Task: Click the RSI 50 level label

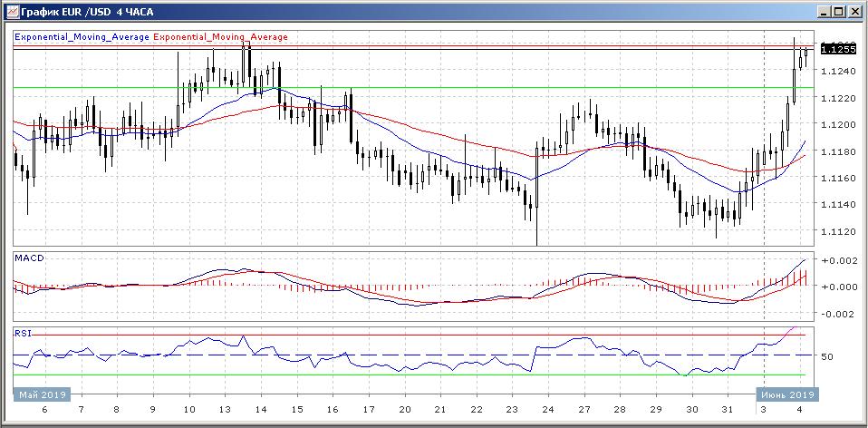Action: click(826, 356)
